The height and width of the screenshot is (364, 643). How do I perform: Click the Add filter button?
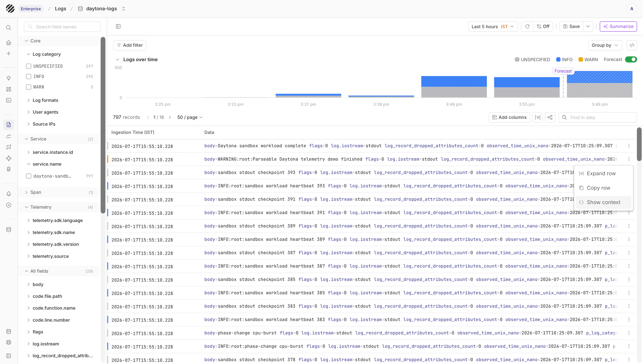point(130,45)
